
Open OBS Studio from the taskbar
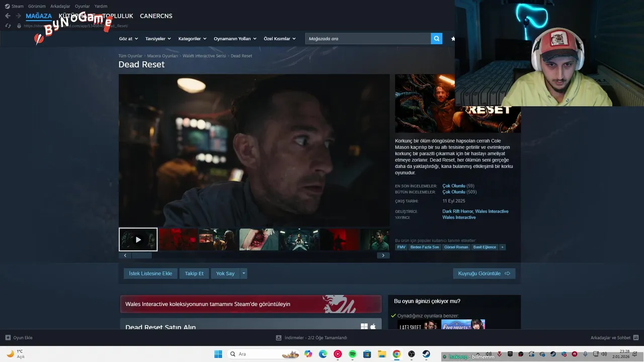click(x=412, y=354)
